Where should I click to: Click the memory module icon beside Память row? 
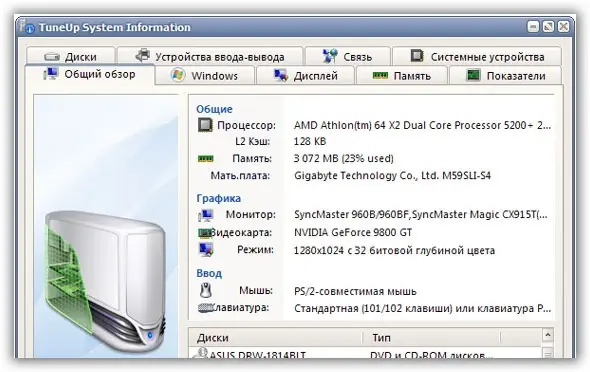(205, 159)
